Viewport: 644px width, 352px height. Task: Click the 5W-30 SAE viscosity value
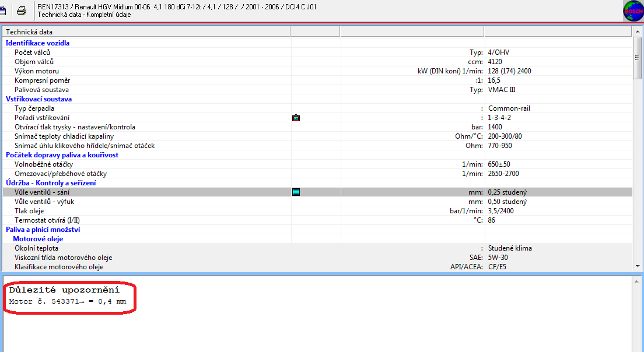point(498,258)
